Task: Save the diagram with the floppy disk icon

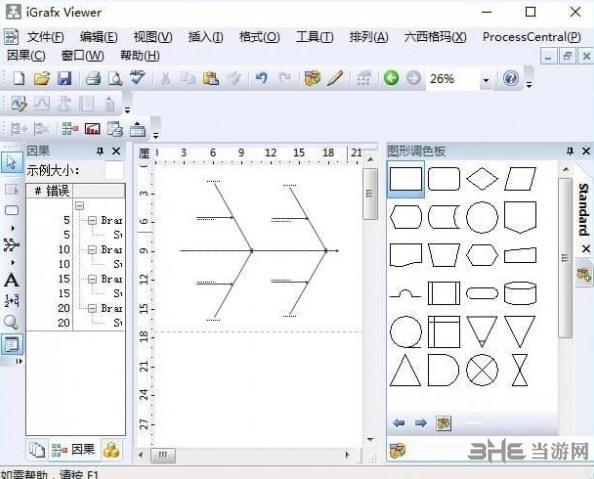Action: click(x=64, y=78)
